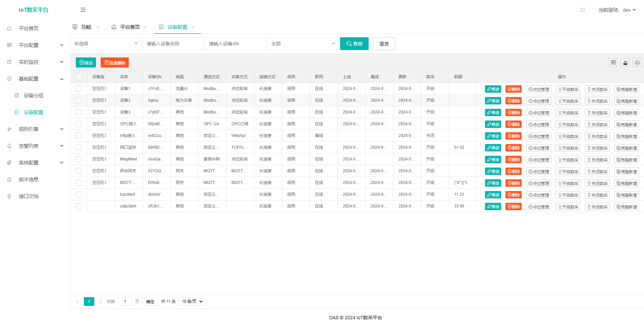The width and height of the screenshot is (644, 325).
Task: Focus the 请输入设备SN input field
Action: [236, 44]
